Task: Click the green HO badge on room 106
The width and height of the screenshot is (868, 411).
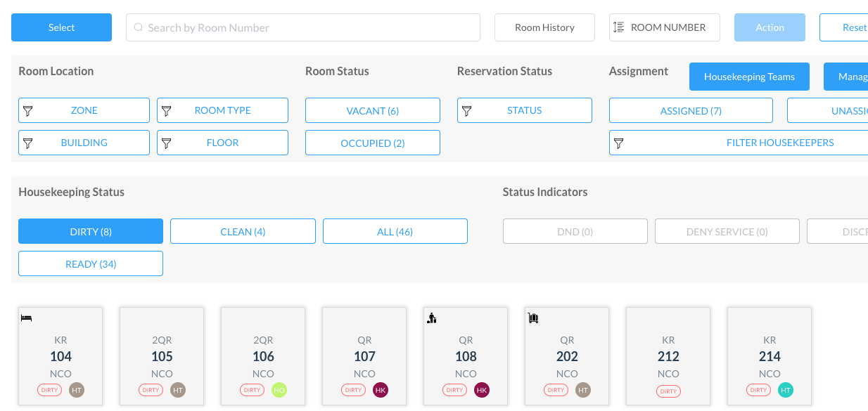Action: point(279,390)
